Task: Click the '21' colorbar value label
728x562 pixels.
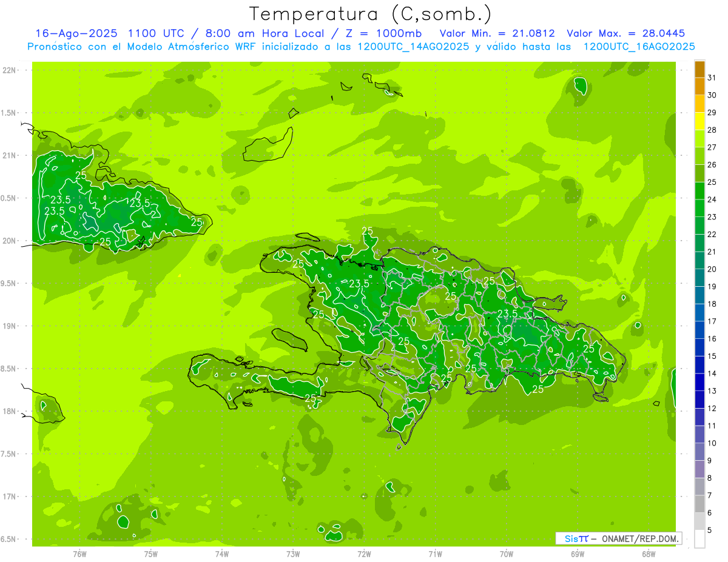Action: pos(712,252)
